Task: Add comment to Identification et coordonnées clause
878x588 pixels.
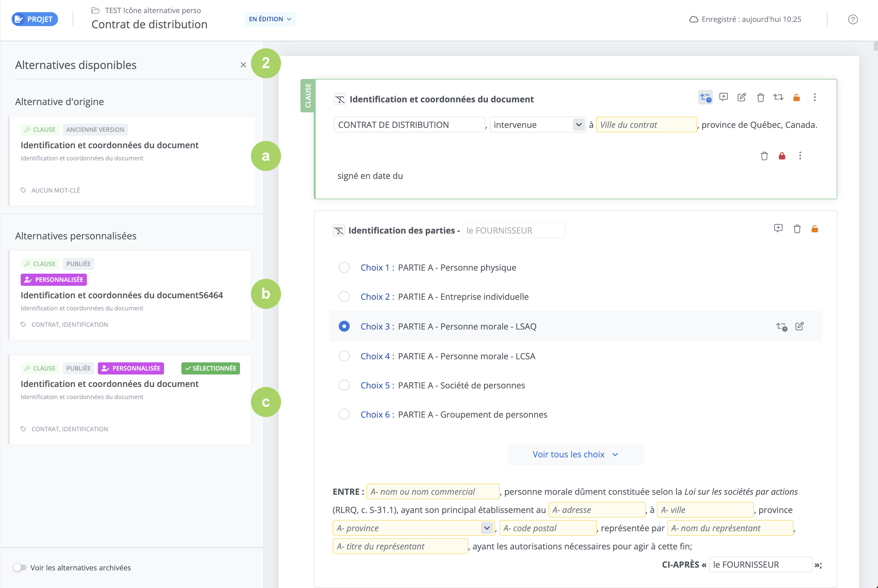Action: click(723, 97)
